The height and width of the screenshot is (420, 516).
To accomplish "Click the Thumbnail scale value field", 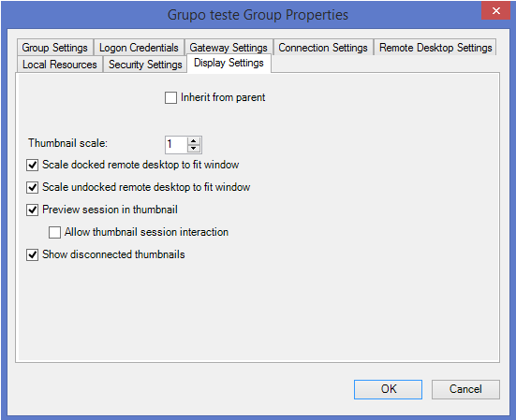I will (176, 145).
